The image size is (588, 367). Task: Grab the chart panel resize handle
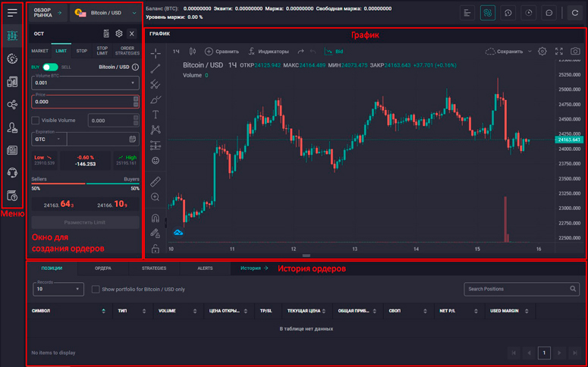coord(307,256)
